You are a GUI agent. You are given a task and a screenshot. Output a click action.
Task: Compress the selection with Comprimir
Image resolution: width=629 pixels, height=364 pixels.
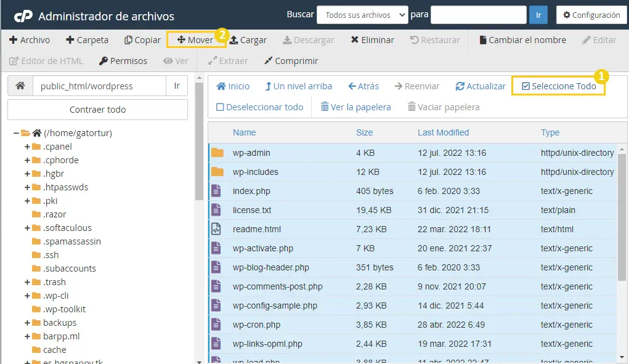291,61
